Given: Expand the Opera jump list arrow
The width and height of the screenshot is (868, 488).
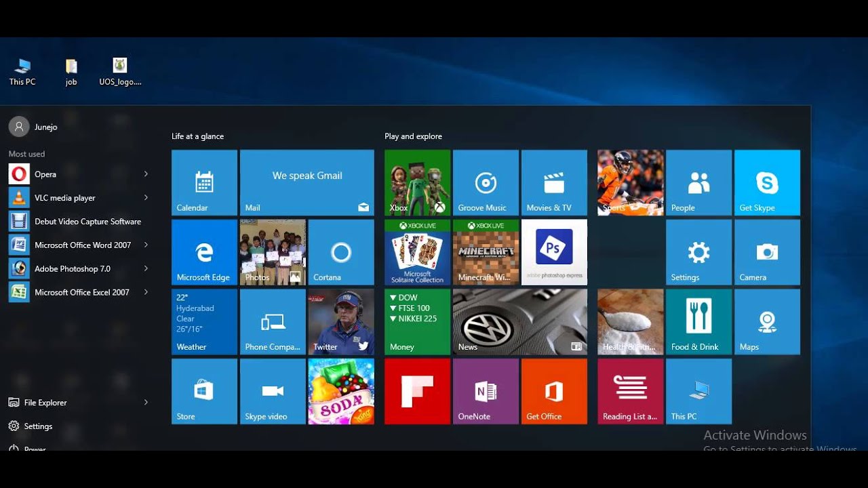Looking at the screenshot, I should (x=146, y=174).
